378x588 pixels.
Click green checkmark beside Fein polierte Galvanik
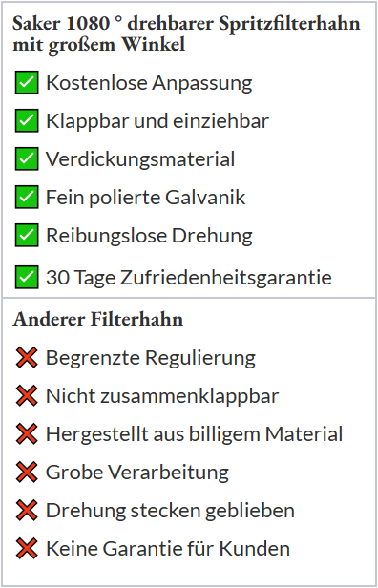pos(27,197)
